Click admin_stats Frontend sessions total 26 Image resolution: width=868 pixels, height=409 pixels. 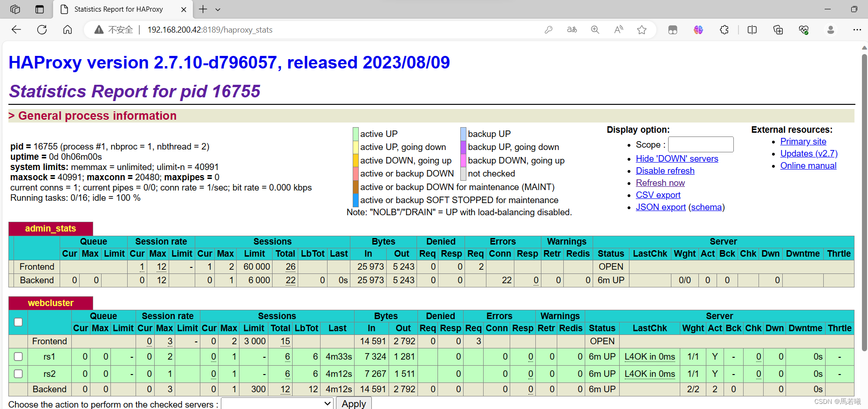click(291, 267)
